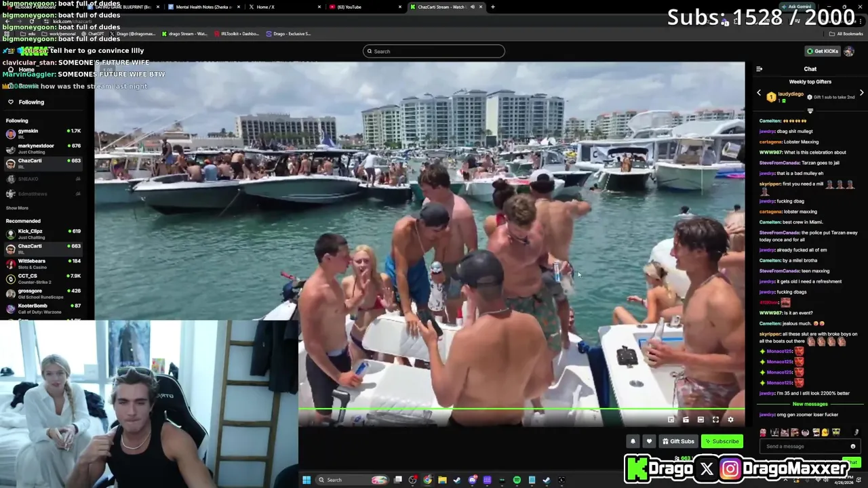Click the work/personal bookmarks folder
Viewport: 868px width, 488px height.
[x=60, y=34]
